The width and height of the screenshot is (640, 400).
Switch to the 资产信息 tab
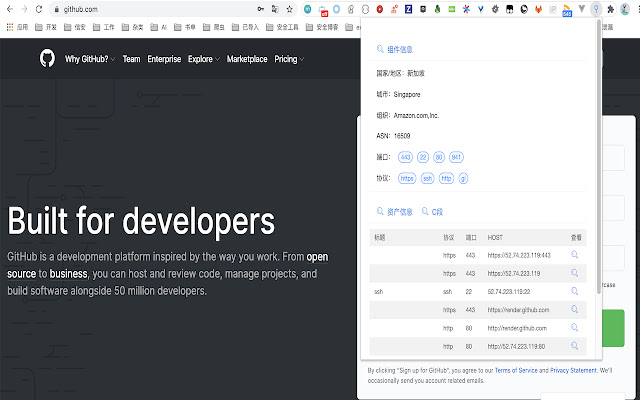click(394, 212)
